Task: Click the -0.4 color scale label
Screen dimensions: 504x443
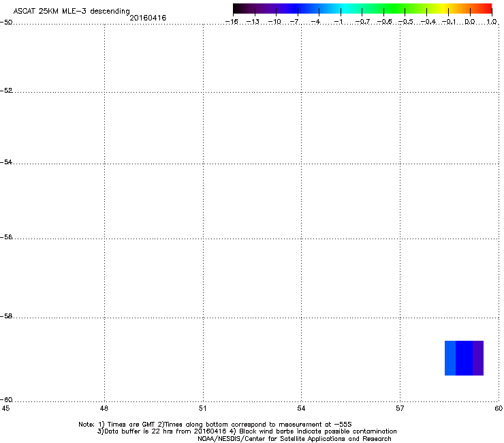Action: pos(428,22)
